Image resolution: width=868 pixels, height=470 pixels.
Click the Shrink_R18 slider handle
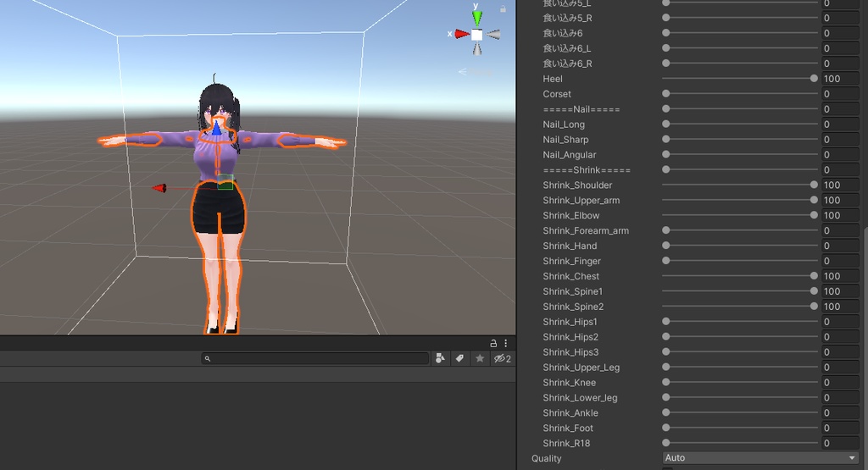(666, 444)
